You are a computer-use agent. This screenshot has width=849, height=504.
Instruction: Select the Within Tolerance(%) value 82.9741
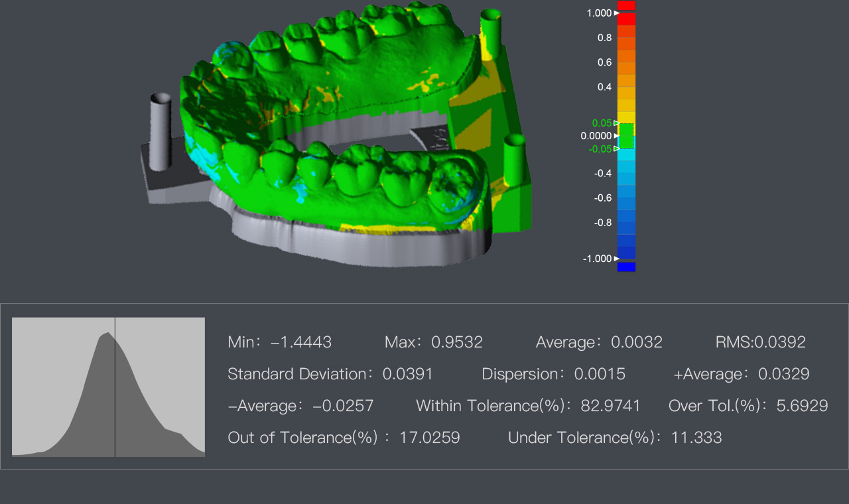point(611,406)
